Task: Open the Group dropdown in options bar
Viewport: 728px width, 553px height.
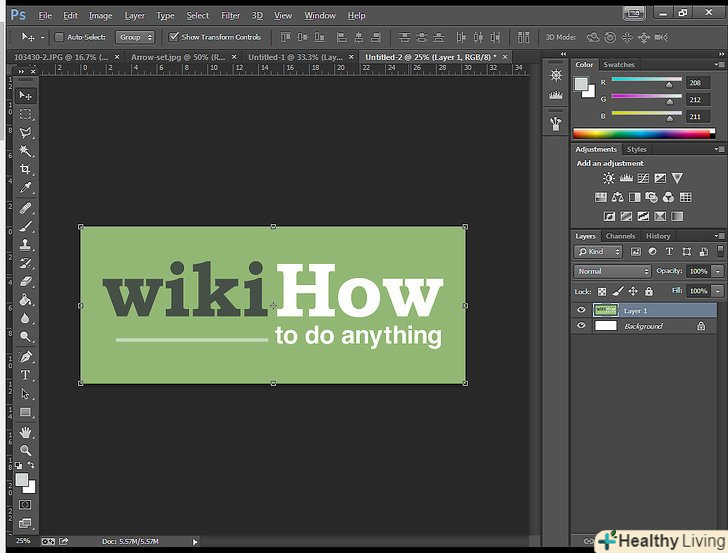Action: 135,37
